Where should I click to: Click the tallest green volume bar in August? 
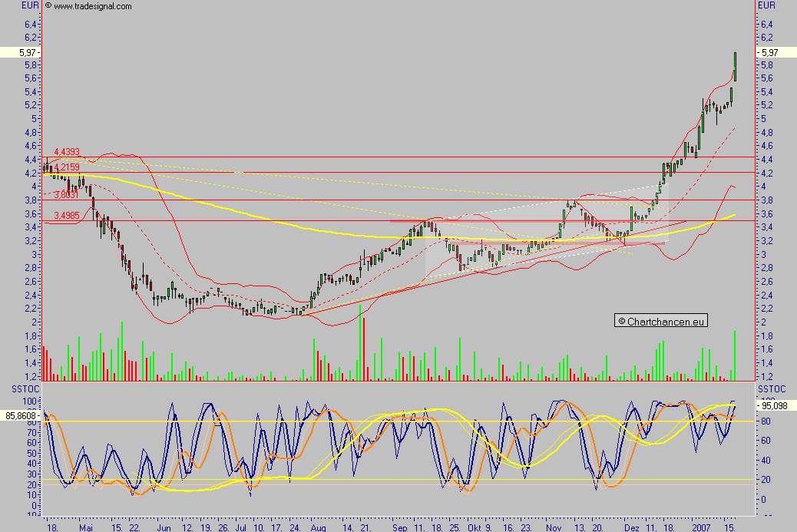point(360,342)
